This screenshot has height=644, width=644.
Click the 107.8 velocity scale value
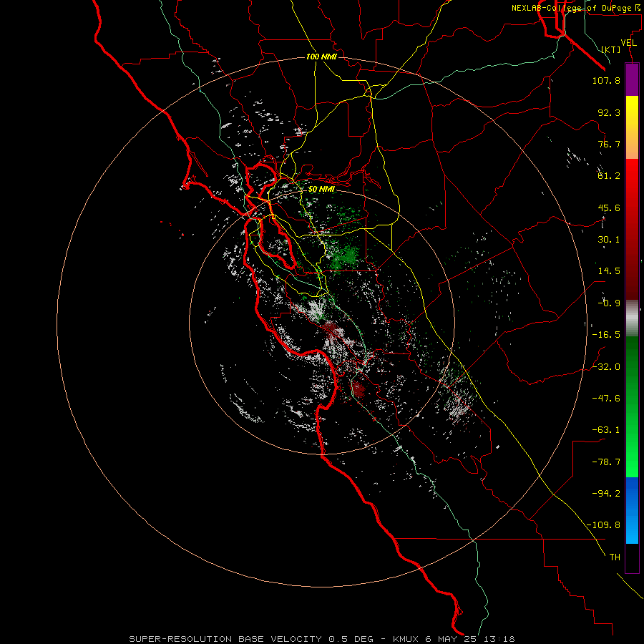pyautogui.click(x=606, y=80)
